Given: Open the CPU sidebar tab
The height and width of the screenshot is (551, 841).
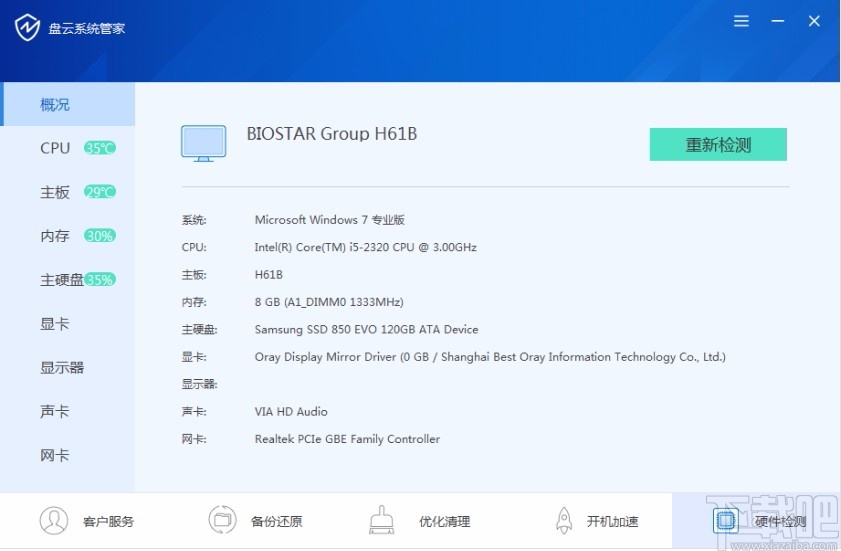Looking at the screenshot, I should (x=68, y=148).
